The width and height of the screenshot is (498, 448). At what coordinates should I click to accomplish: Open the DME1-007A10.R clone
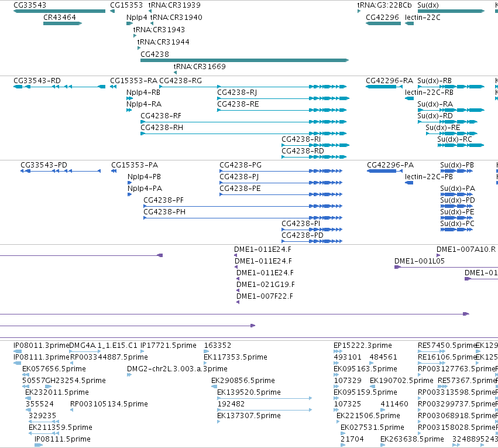[x=466, y=249]
